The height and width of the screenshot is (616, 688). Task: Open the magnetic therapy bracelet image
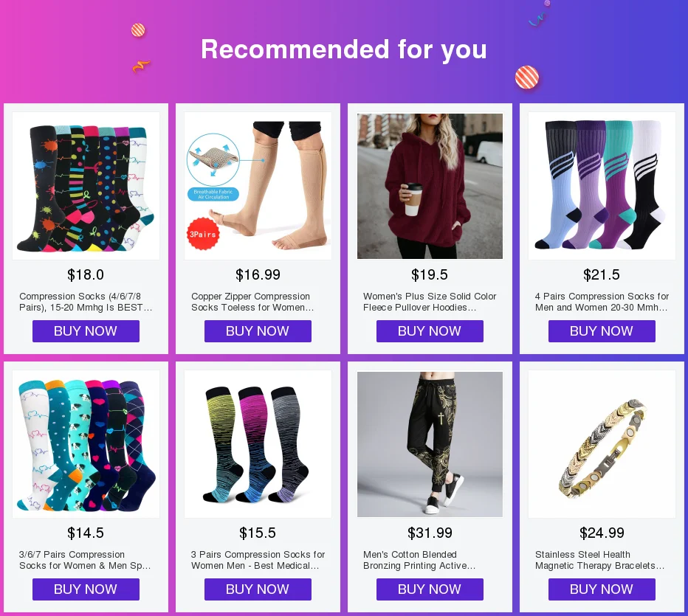[602, 444]
